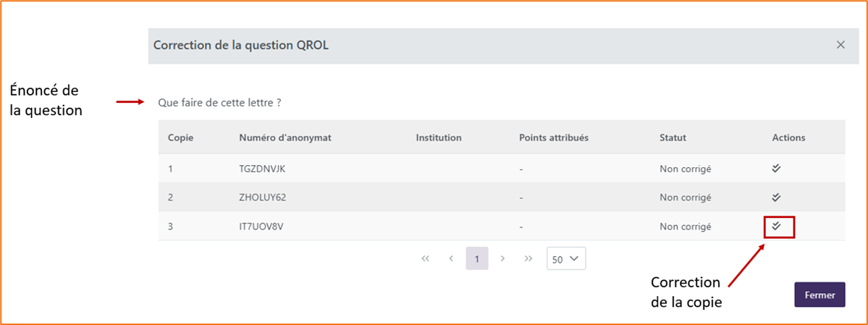The height and width of the screenshot is (325, 868).
Task: Open the rows-per-page dropdown showing 50
Action: tap(565, 258)
